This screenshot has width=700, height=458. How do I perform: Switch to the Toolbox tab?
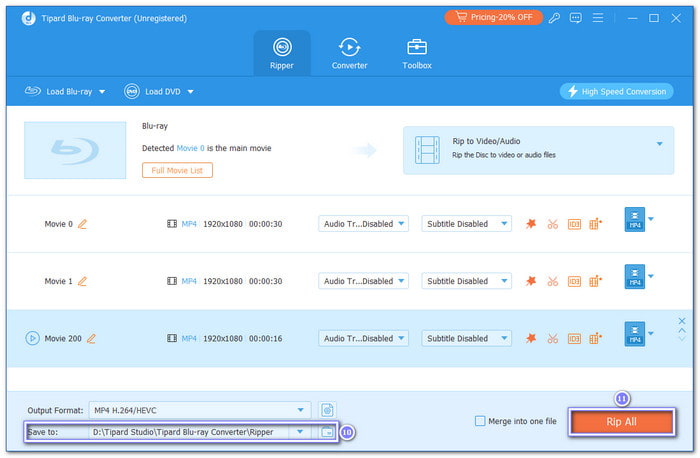(x=417, y=53)
